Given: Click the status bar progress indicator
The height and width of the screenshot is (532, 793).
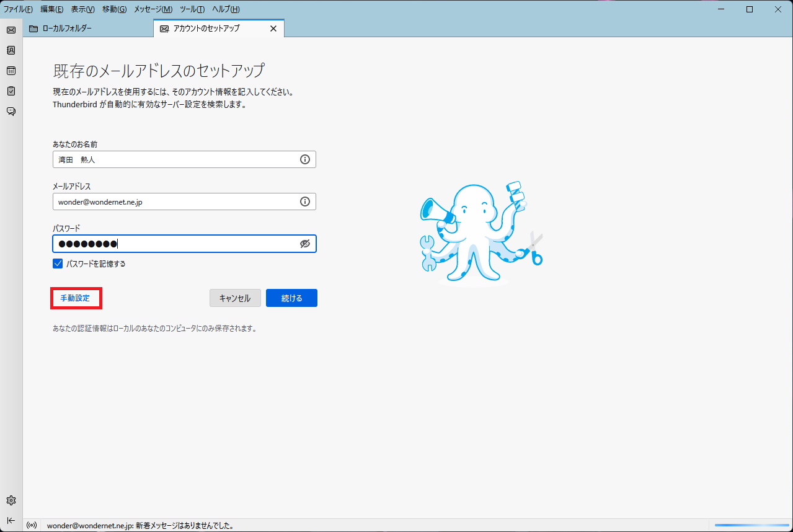Looking at the screenshot, I should [751, 526].
